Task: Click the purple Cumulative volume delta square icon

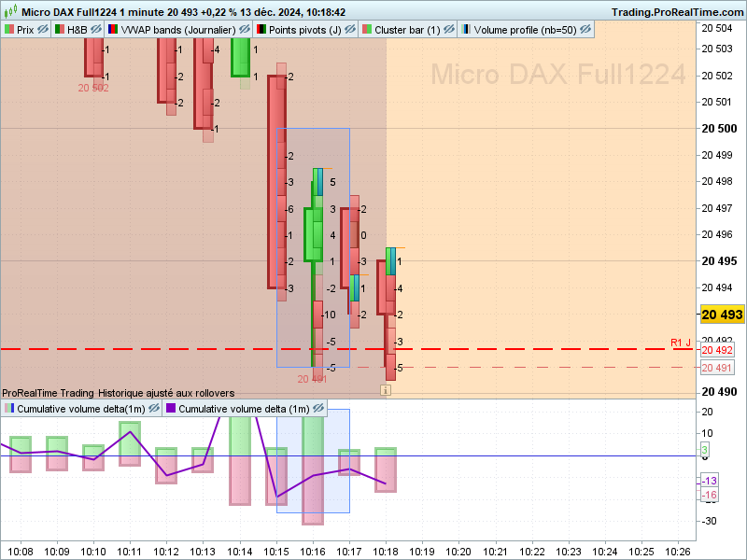Action: click(171, 408)
